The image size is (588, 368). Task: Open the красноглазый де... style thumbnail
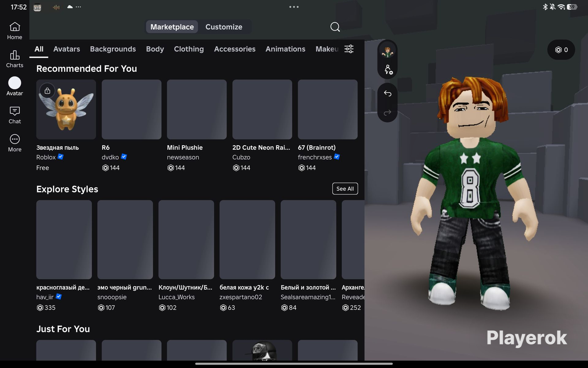64,240
